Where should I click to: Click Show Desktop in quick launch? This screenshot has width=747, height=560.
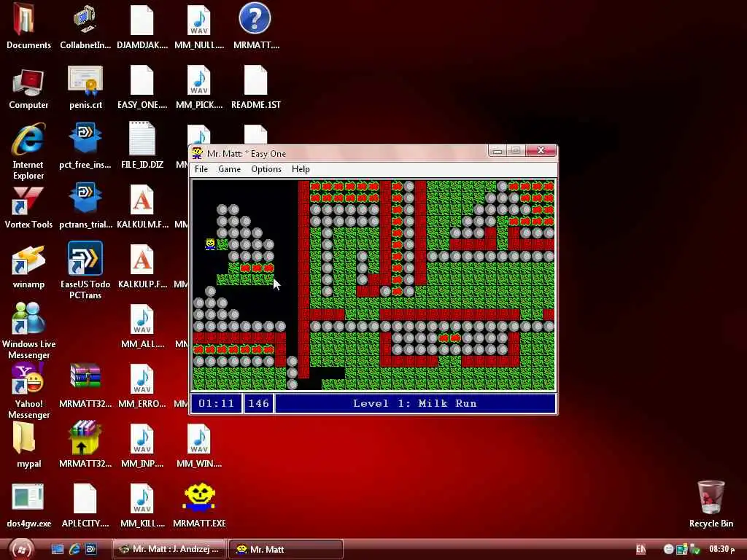tap(58, 549)
